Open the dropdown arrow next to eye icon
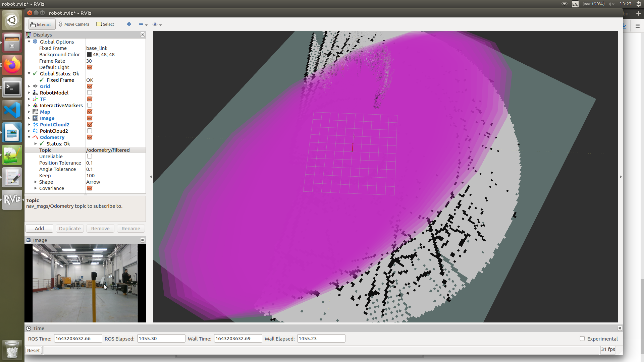Viewport: 644px width, 362px height. pos(161,25)
